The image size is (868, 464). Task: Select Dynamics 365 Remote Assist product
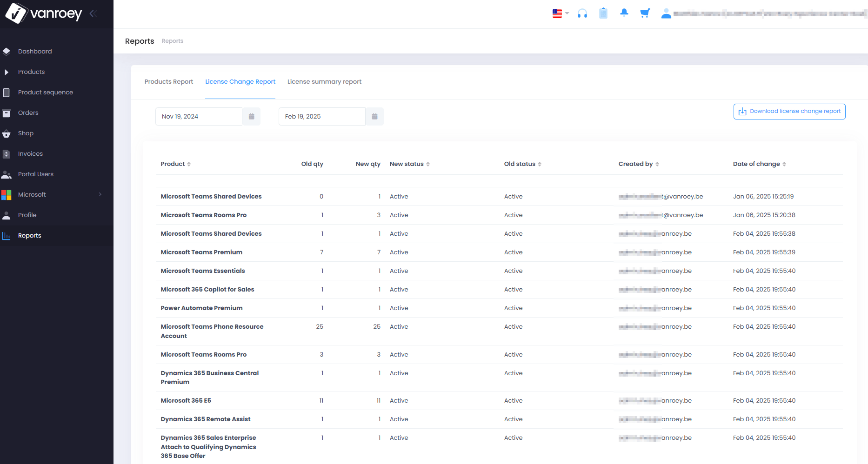tap(206, 419)
